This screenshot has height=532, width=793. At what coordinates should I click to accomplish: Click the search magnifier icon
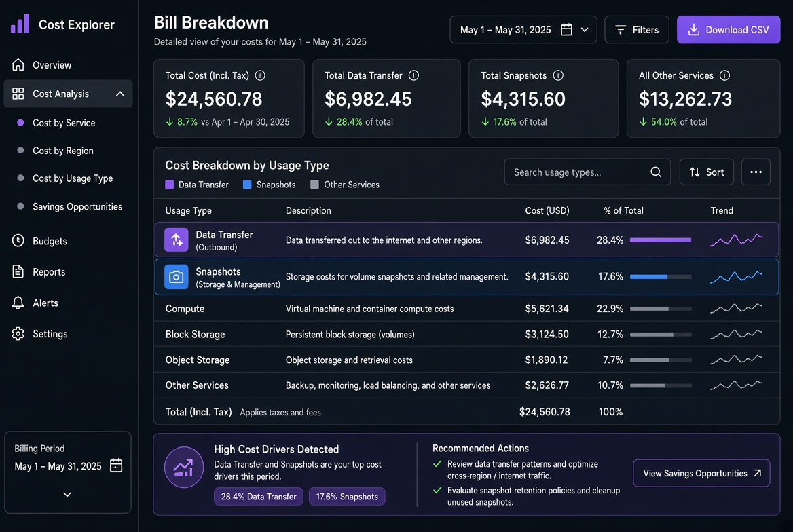click(655, 172)
